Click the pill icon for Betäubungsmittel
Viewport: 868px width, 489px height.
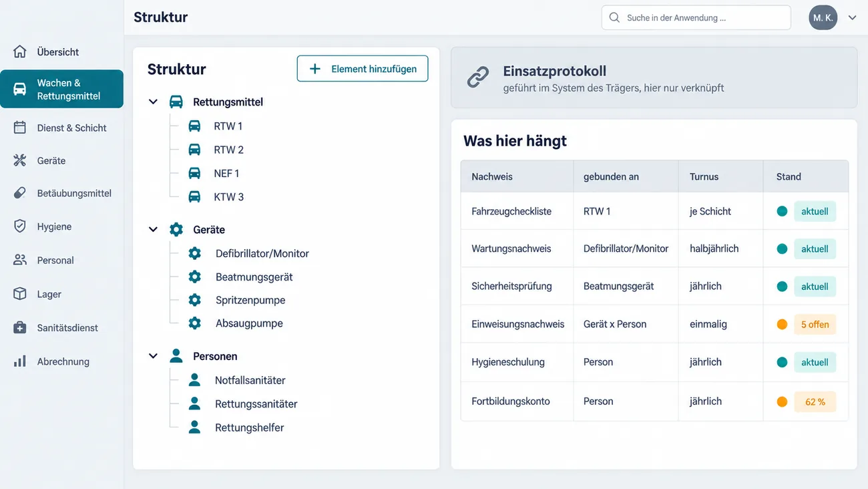[x=20, y=193]
